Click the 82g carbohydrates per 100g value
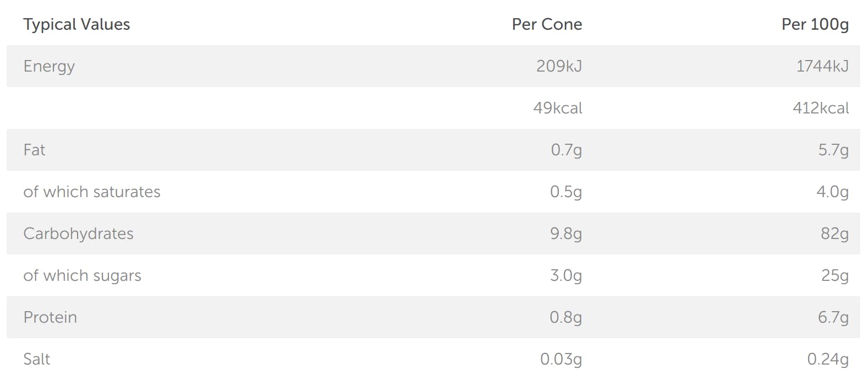The image size is (868, 391). coord(834,233)
